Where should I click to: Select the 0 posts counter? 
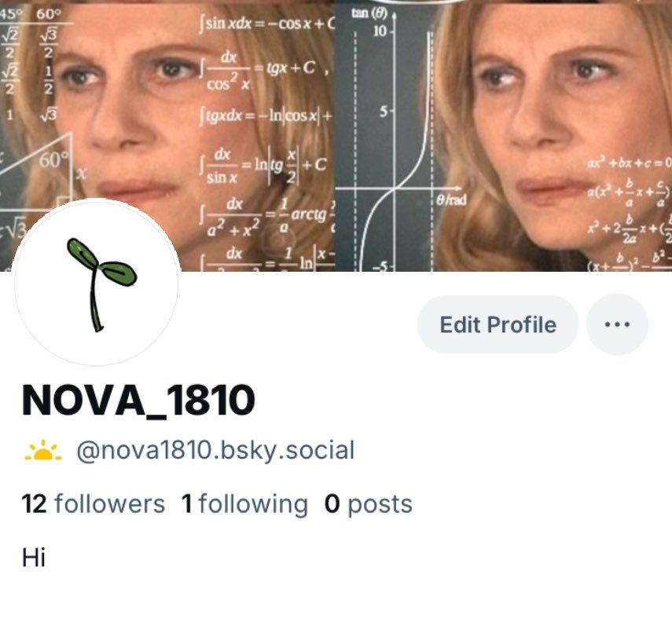coord(368,504)
